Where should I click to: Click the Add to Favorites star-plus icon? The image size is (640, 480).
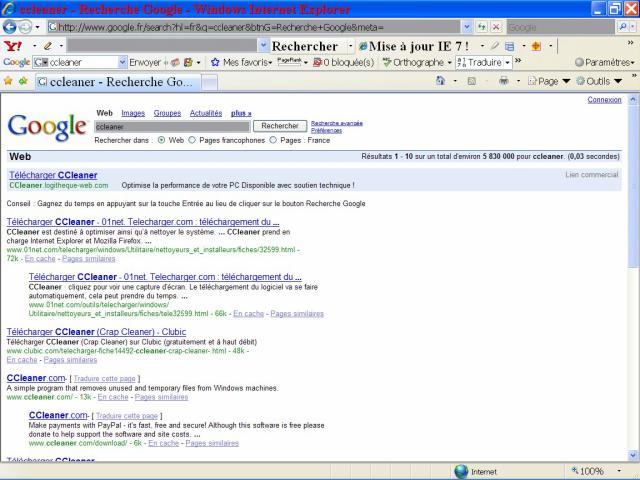(23, 81)
